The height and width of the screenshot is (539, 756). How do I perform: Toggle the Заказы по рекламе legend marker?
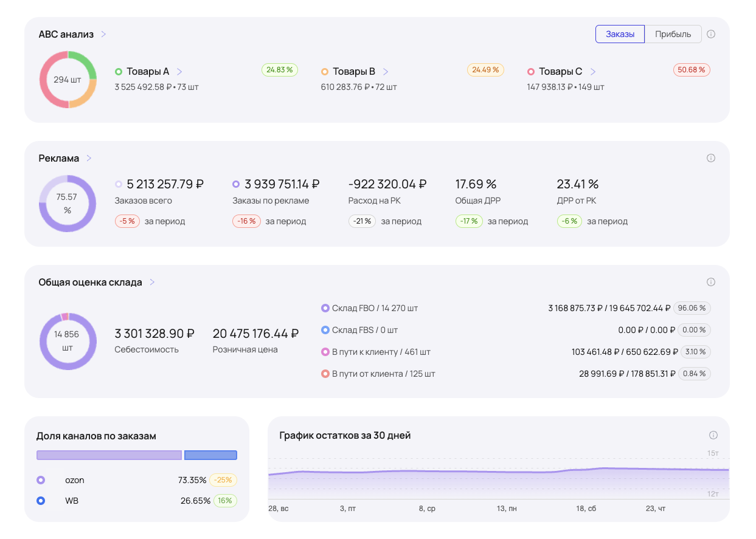[236, 184]
